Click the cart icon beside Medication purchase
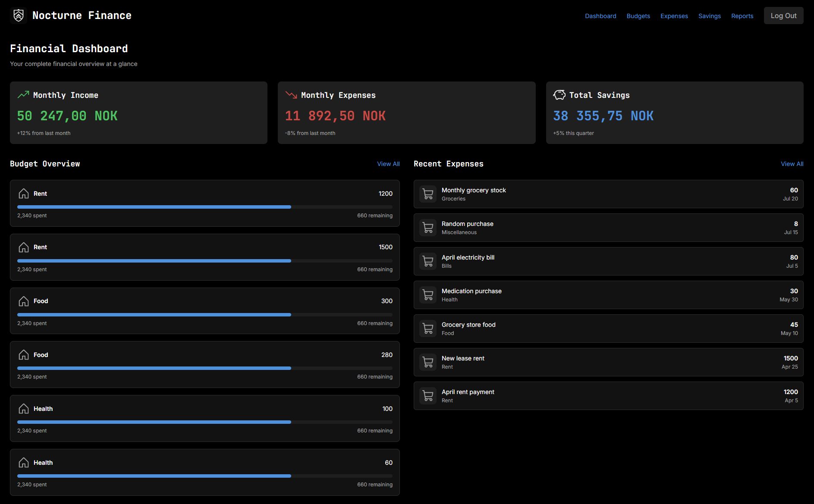The image size is (814, 504). (x=428, y=295)
